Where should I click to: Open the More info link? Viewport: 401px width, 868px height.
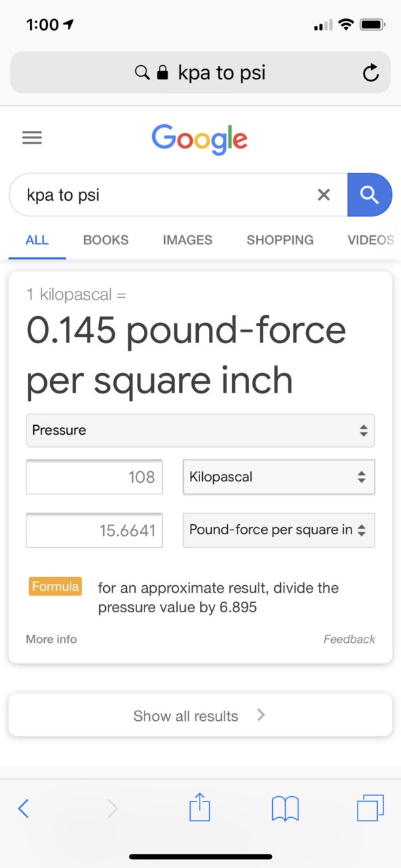[52, 639]
